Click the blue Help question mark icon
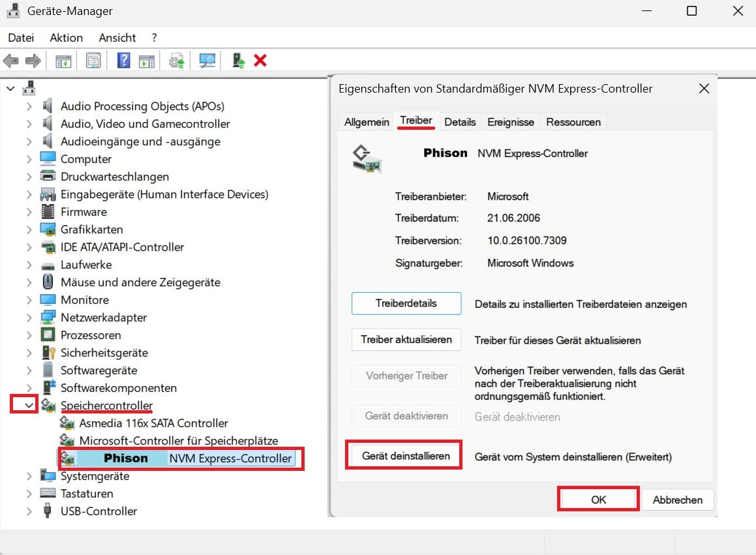Viewport: 756px width, 555px height. (x=123, y=61)
